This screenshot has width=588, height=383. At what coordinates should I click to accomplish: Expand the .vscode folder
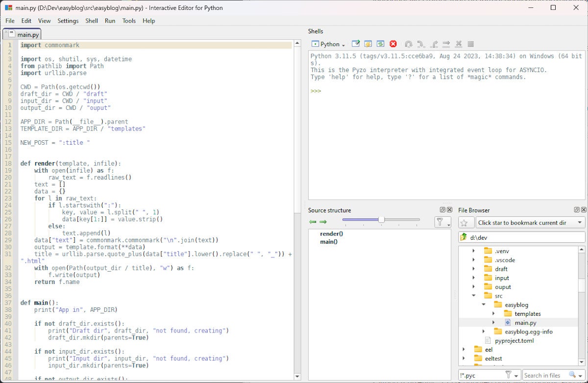(x=473, y=260)
